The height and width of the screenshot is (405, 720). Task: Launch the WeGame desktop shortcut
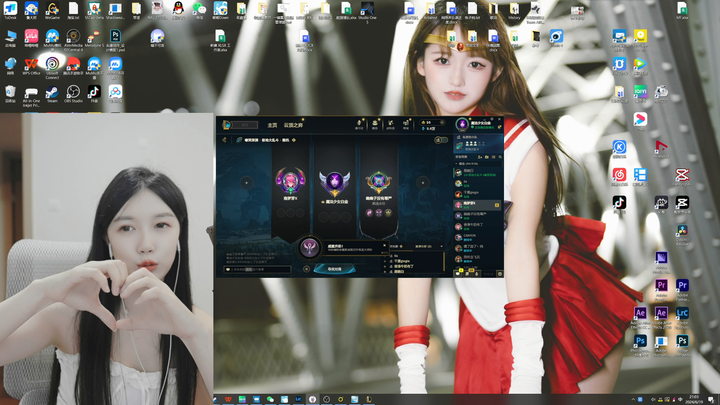[52, 9]
